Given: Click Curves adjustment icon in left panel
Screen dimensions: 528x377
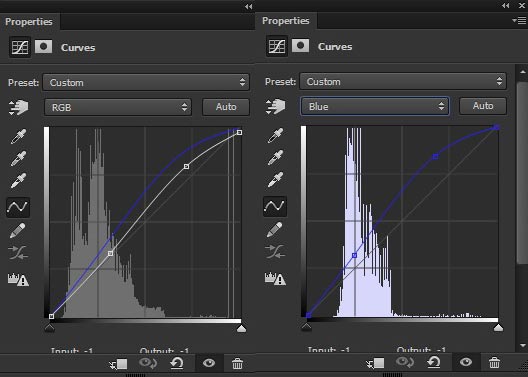Looking at the screenshot, I should [20, 47].
